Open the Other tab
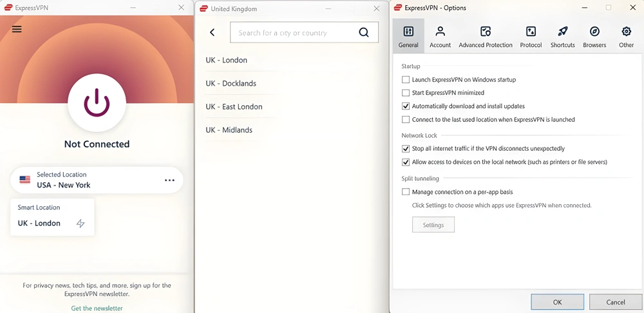The height and width of the screenshot is (313, 644). click(627, 36)
